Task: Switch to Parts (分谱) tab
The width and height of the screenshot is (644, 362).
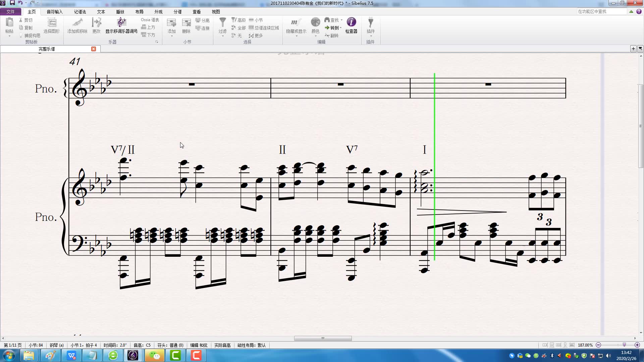Action: click(177, 12)
